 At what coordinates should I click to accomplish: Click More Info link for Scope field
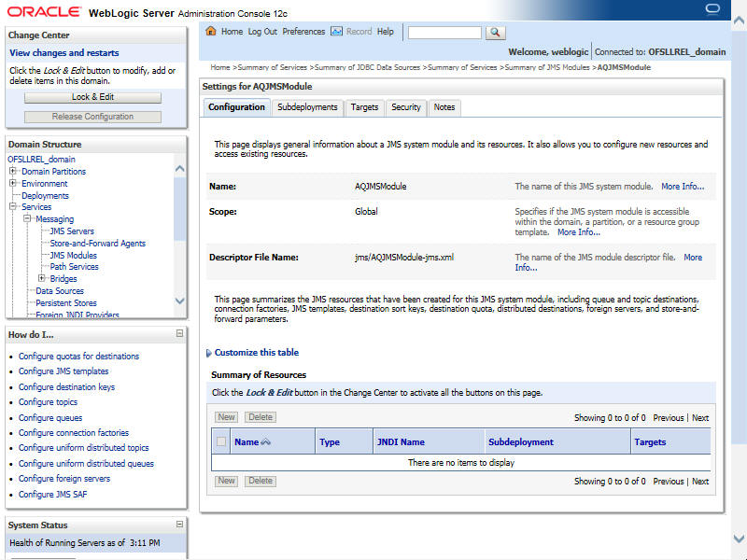579,232
